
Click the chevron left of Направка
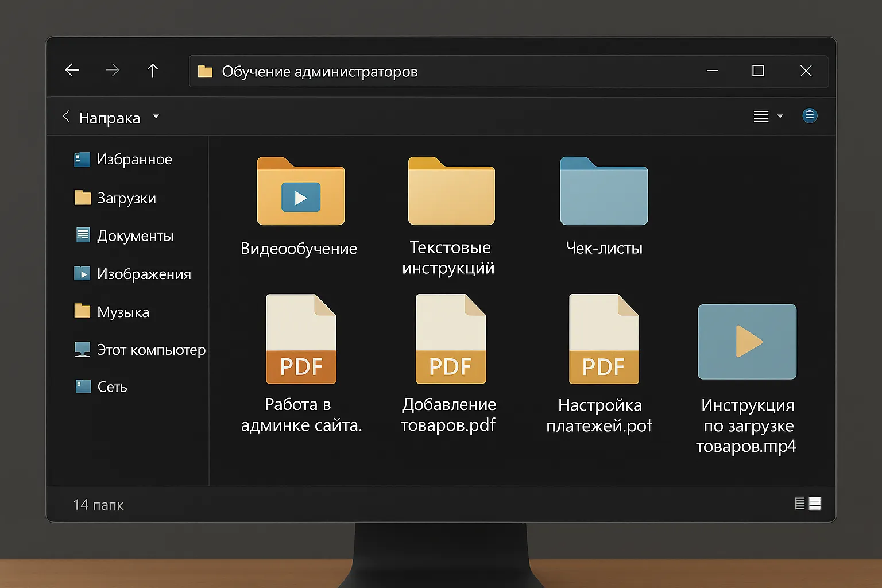pyautogui.click(x=66, y=117)
